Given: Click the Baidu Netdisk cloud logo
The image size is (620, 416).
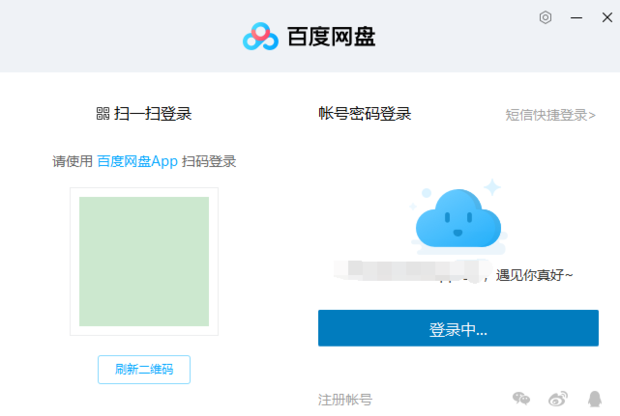Looking at the screenshot, I should 261,36.
